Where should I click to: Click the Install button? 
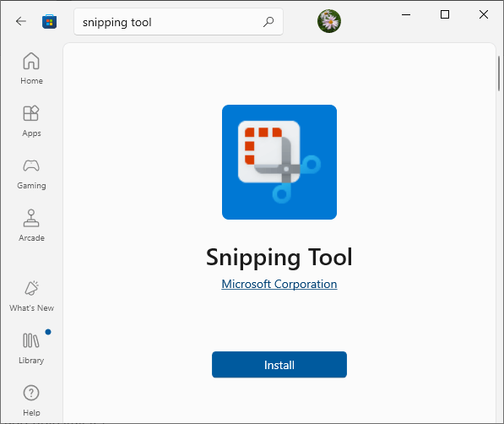pyautogui.click(x=279, y=365)
